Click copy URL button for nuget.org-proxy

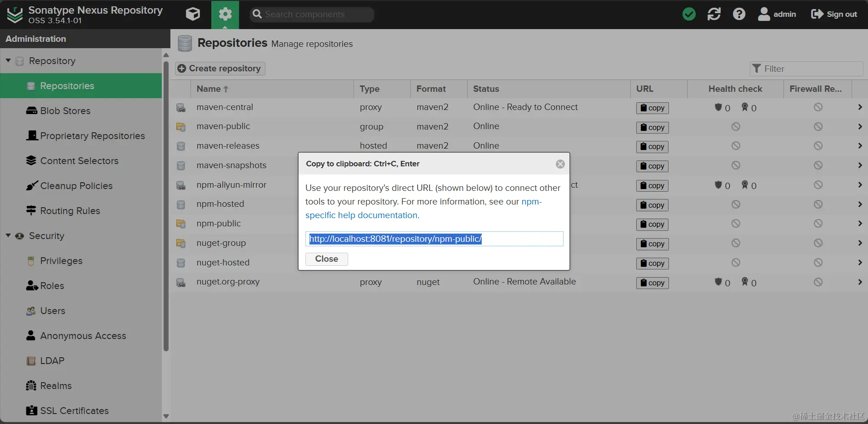(x=652, y=283)
